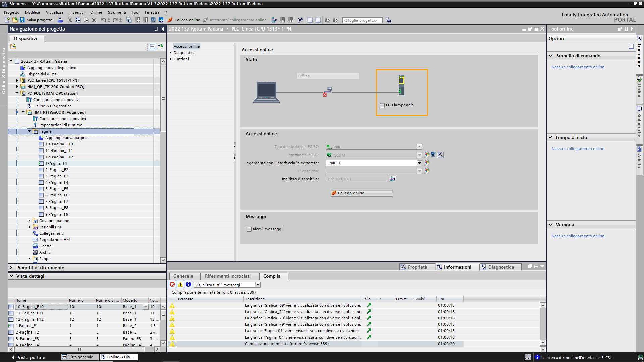Expand HMI_QE TP1200 Comfort PRO node
This screenshot has height=362, width=644.
click(17, 87)
